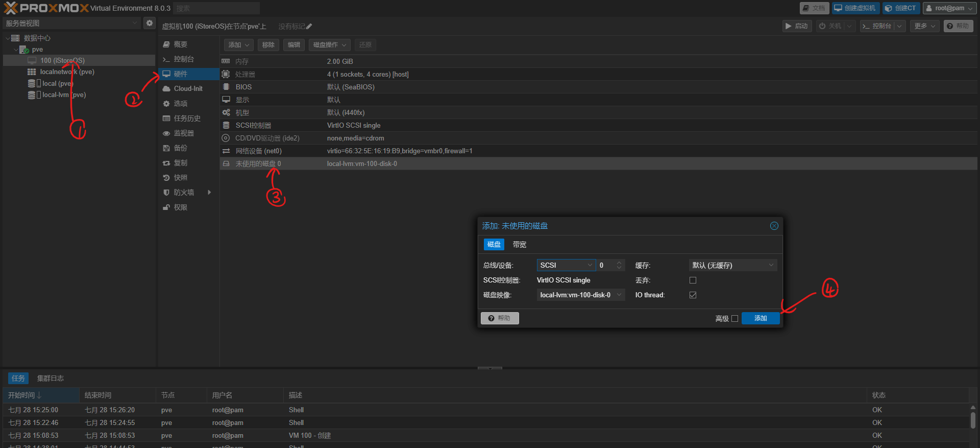Select the 100 (iStoreOS) VM in tree
The height and width of the screenshot is (448, 980).
click(79, 60)
